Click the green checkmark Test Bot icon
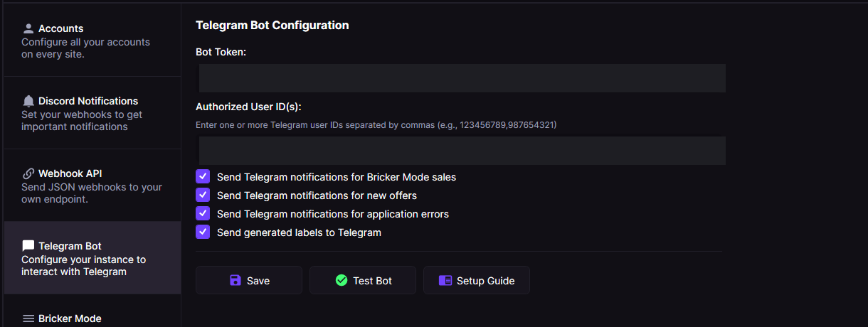The height and width of the screenshot is (327, 868). click(342, 280)
